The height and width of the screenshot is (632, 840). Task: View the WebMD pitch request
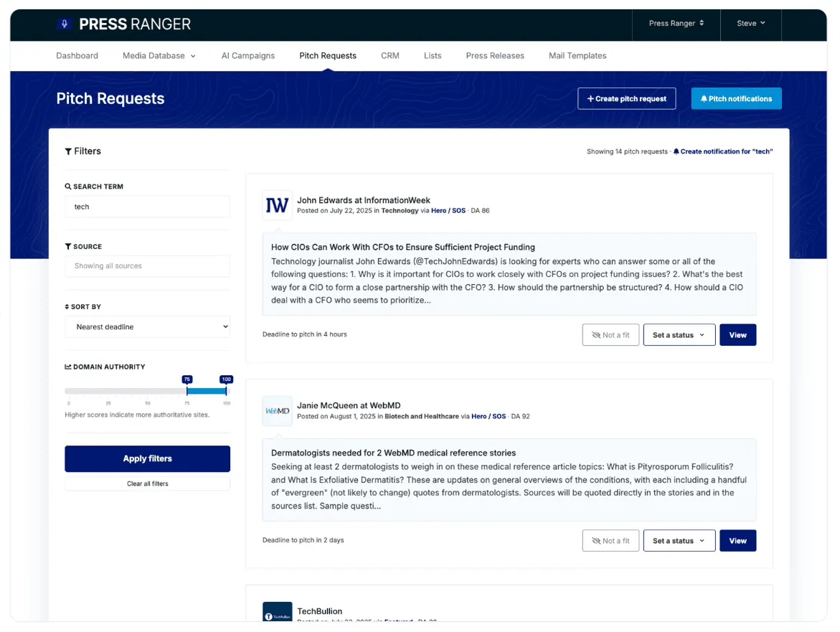[737, 540]
